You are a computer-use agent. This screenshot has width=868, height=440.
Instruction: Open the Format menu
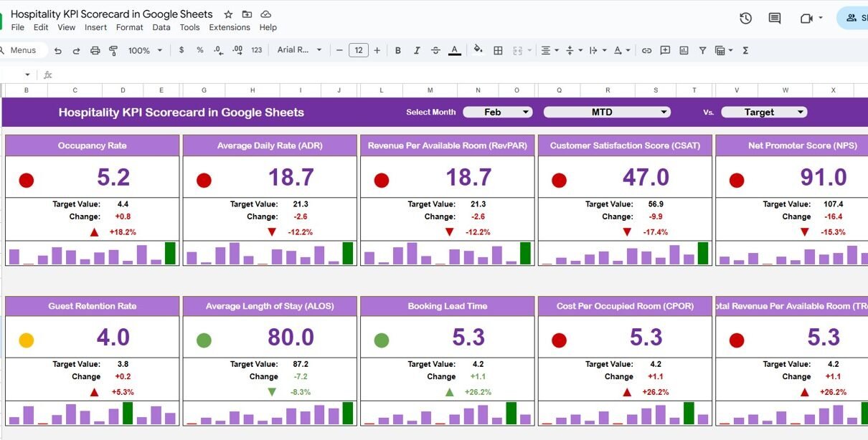(x=129, y=27)
